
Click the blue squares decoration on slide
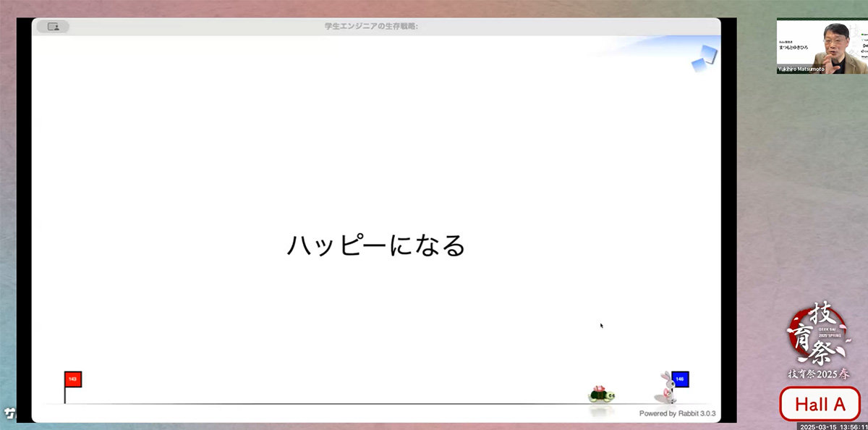pos(704,58)
